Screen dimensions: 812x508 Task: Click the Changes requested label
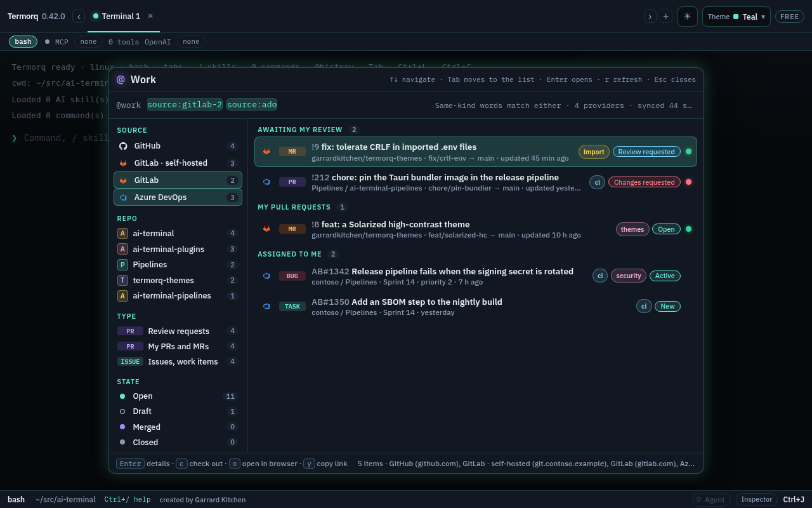pos(644,182)
